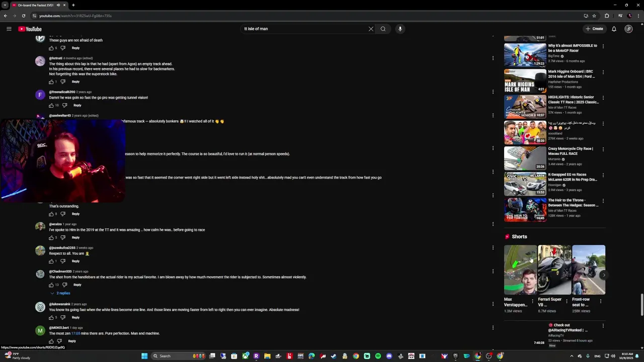The height and width of the screenshot is (362, 644).
Task: Open the Windows Start menu
Action: tap(144, 356)
